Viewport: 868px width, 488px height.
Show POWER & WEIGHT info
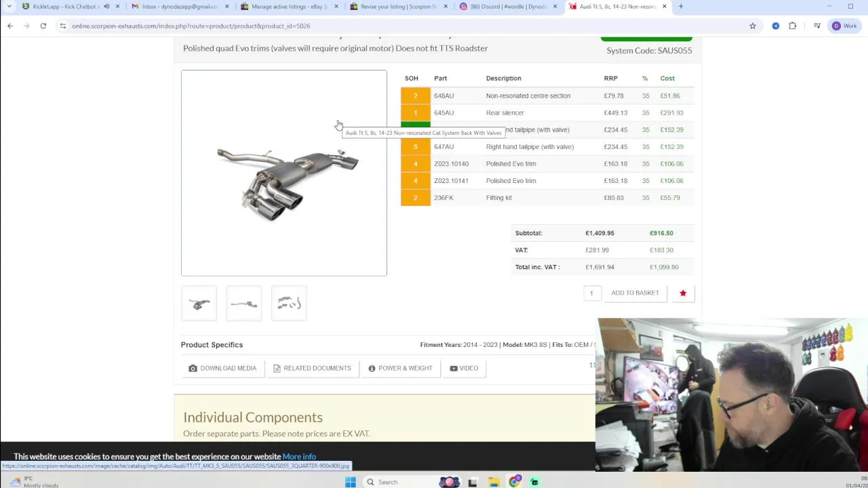pos(400,368)
